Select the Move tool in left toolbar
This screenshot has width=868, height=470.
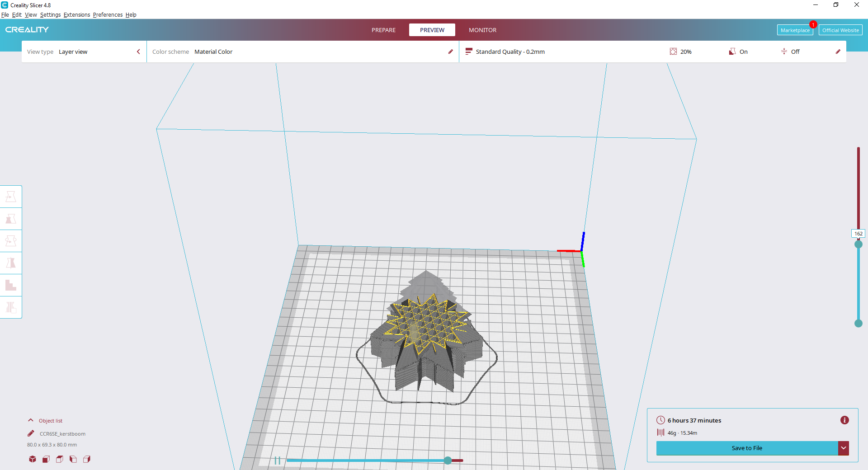pos(11,197)
